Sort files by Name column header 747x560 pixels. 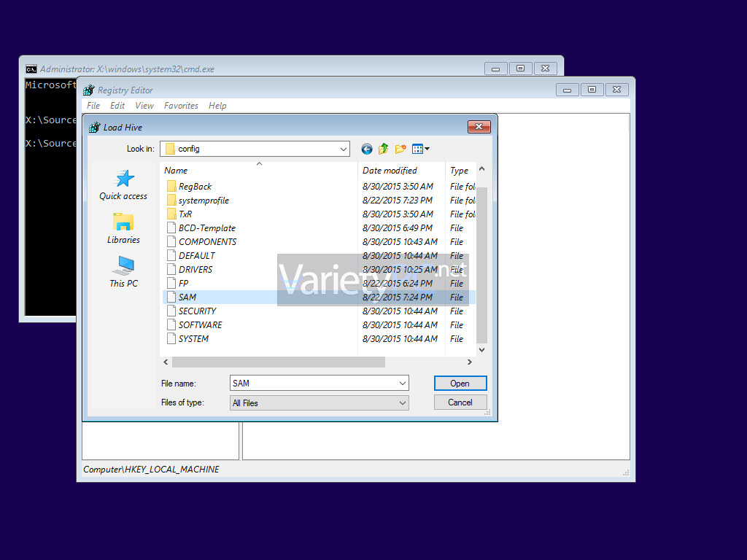(259, 170)
